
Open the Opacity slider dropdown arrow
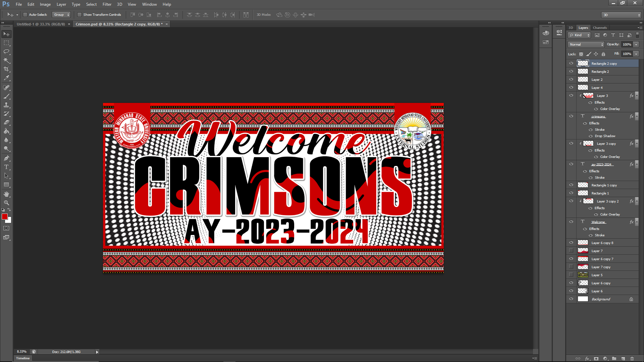(x=636, y=45)
